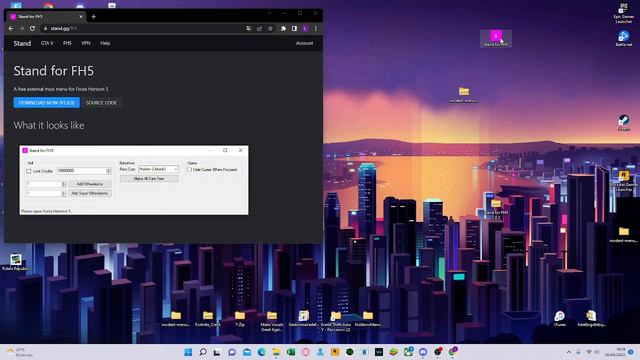Image resolution: width=640 pixels, height=360 pixels.
Task: Select Stand for FH5 desktop icon
Action: pos(496,38)
